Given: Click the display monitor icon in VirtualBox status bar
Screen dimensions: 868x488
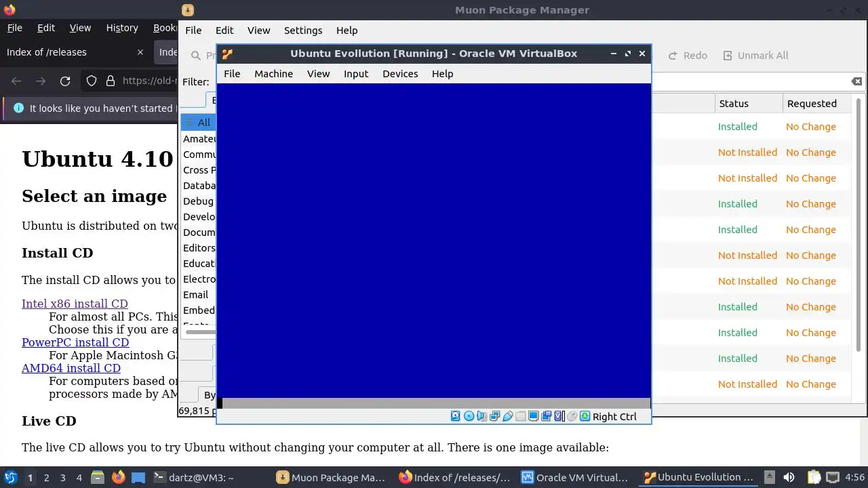Looking at the screenshot, I should (533, 416).
